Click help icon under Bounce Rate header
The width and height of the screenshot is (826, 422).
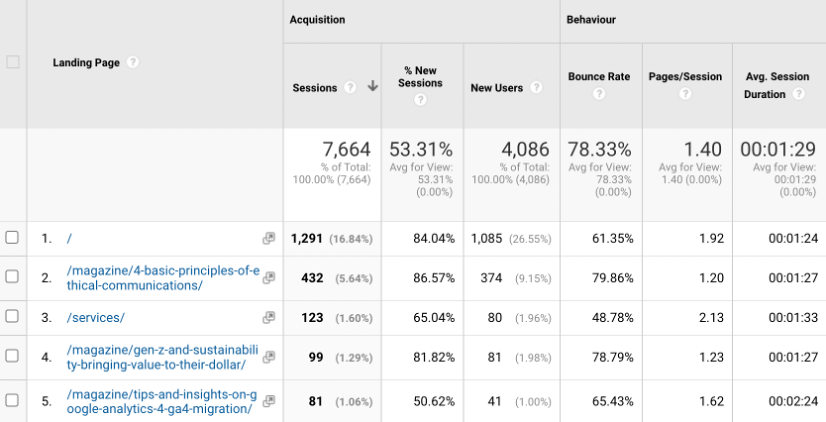coord(598,95)
